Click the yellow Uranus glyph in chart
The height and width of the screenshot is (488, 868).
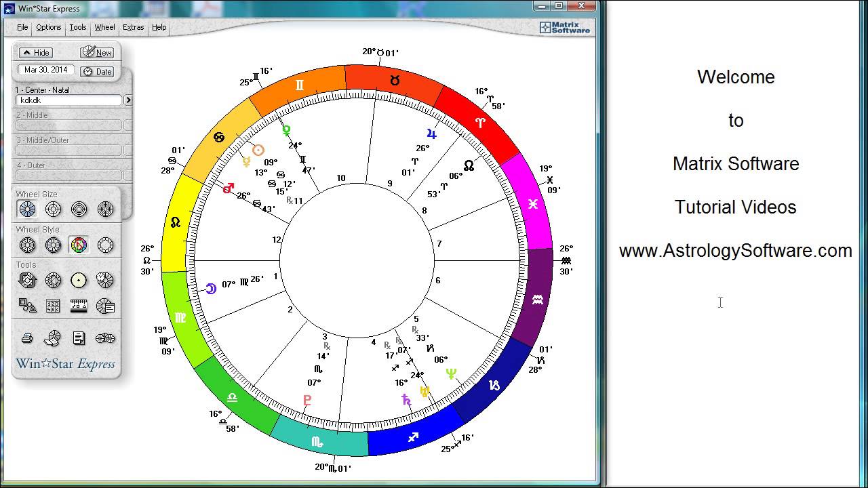(x=425, y=391)
